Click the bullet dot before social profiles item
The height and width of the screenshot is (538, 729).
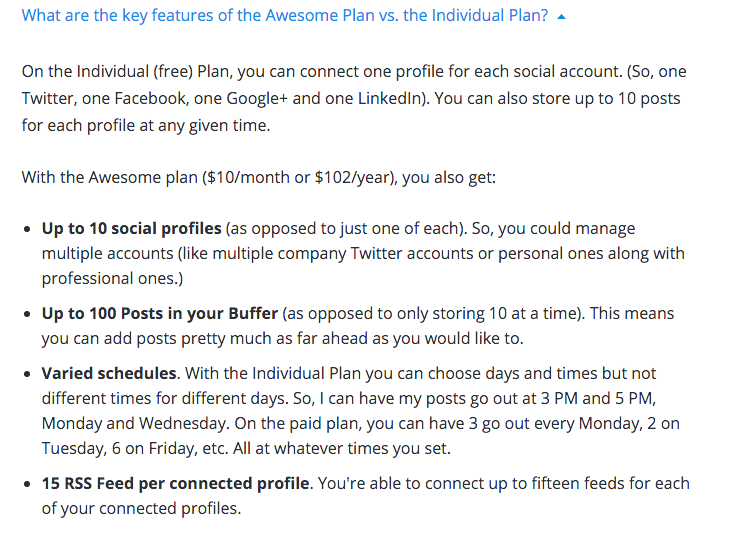pyautogui.click(x=27, y=229)
